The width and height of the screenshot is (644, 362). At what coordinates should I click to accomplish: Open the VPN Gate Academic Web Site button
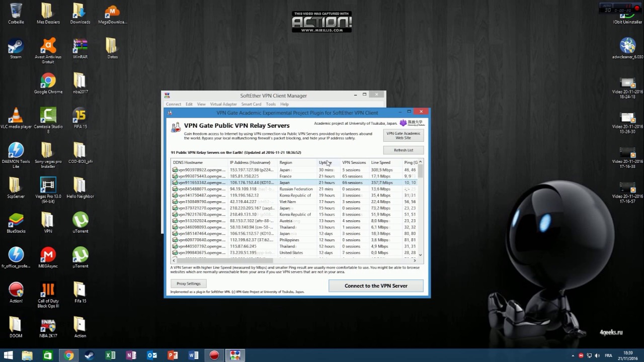point(404,135)
